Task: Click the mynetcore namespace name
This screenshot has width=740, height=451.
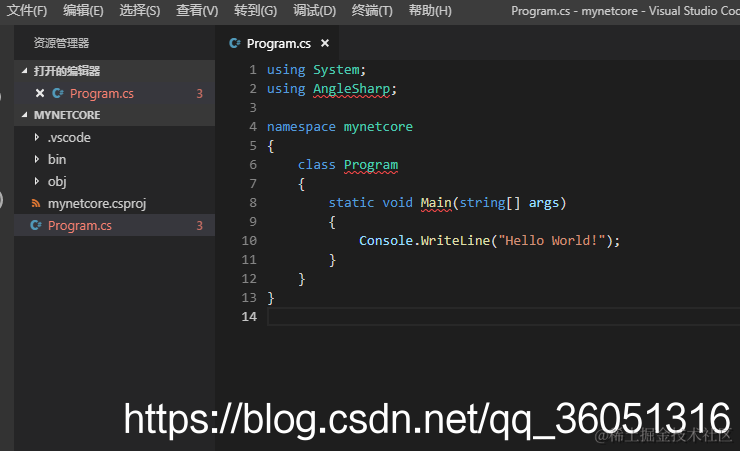Action: [x=378, y=126]
